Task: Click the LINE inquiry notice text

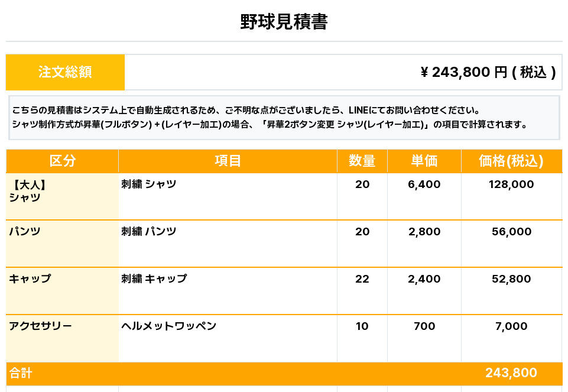Action: tap(245, 111)
